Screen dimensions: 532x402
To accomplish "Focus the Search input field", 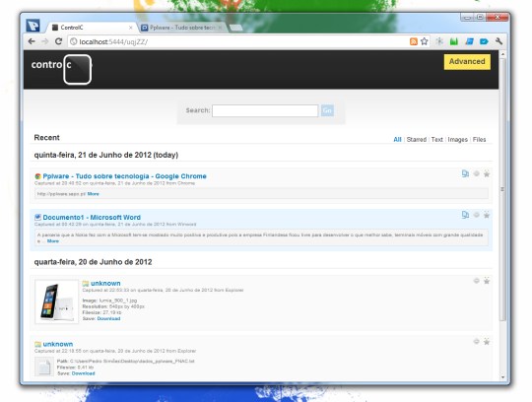I will (265, 110).
